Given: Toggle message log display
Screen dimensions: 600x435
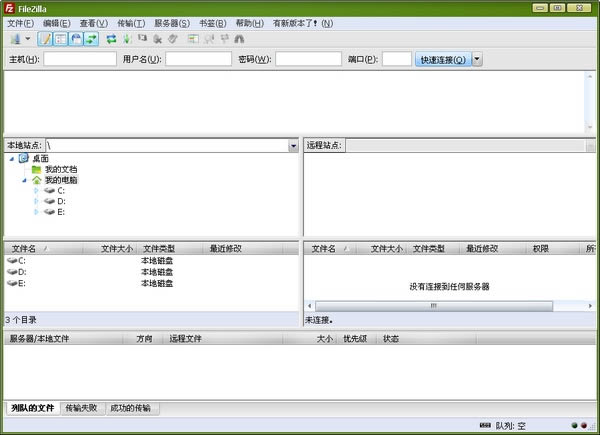Looking at the screenshot, I should pos(45,39).
